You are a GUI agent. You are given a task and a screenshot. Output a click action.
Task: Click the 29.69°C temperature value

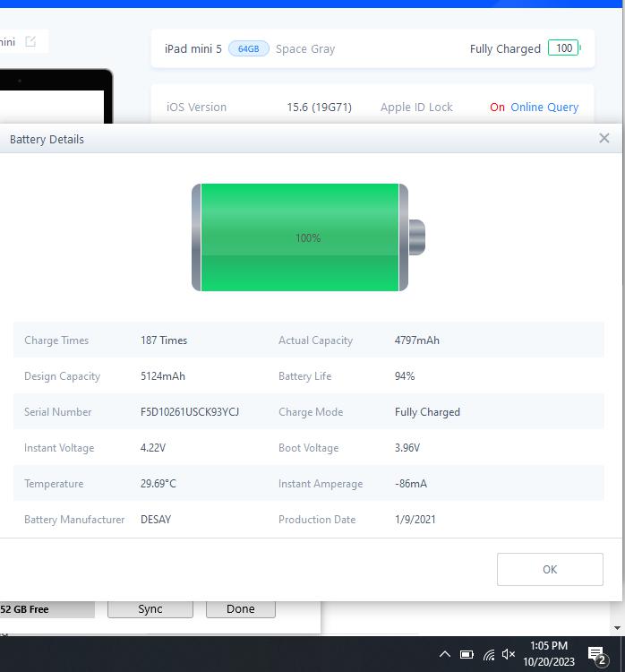click(x=158, y=484)
